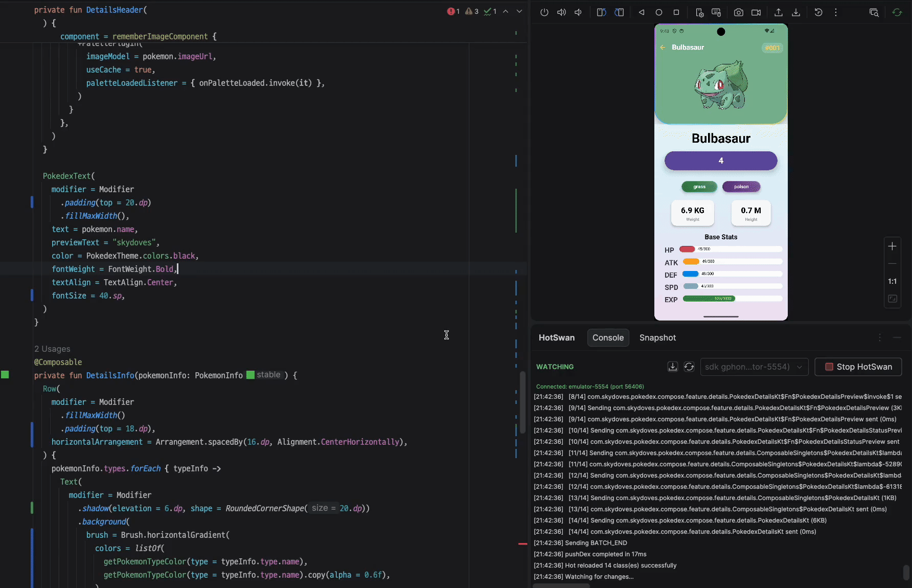Click the red error count indicator
Screen dimensions: 912x588
click(453, 11)
